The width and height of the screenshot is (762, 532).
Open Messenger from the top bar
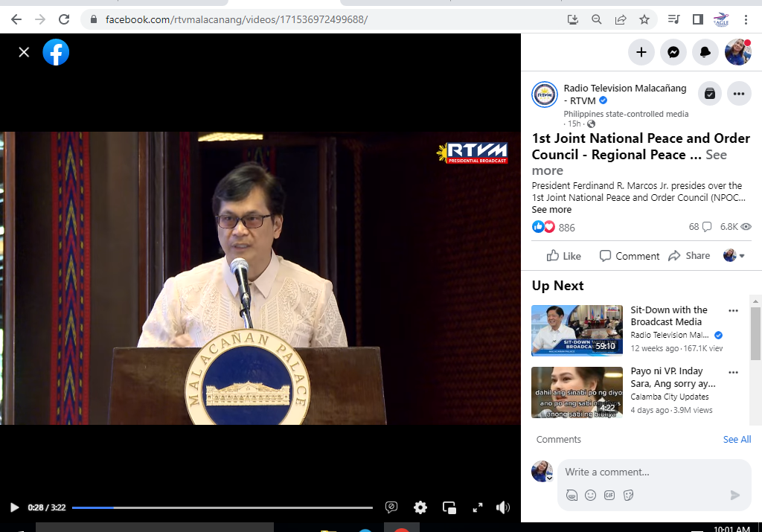click(673, 52)
